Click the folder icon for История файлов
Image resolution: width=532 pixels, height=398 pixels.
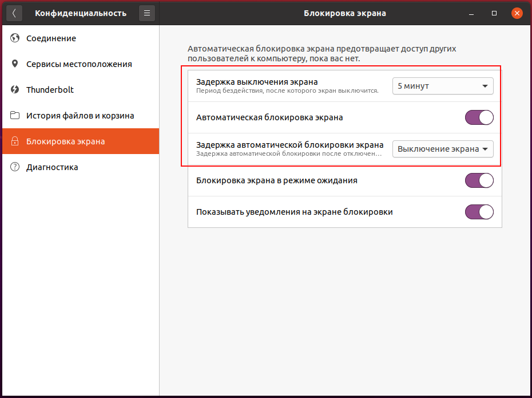pos(15,116)
